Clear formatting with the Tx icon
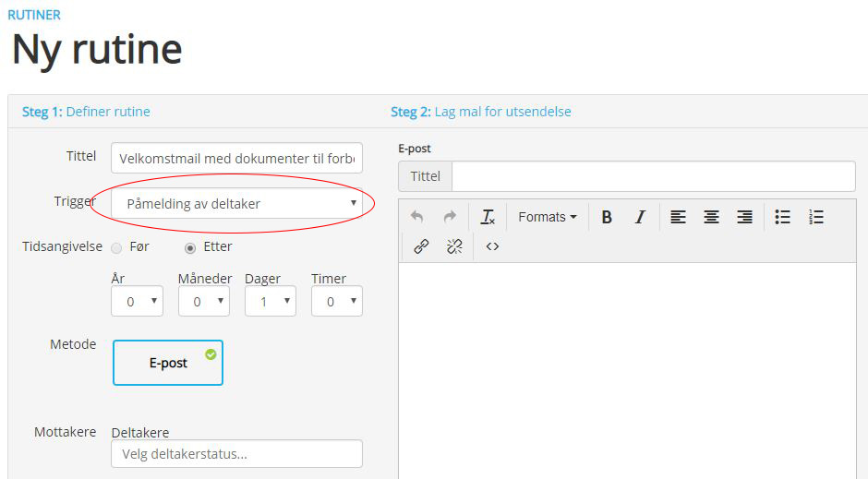Screen dimensions: 868x479 click(x=488, y=217)
